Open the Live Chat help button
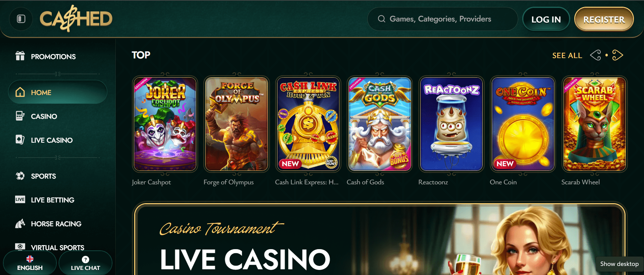The width and height of the screenshot is (644, 275). coord(86,263)
